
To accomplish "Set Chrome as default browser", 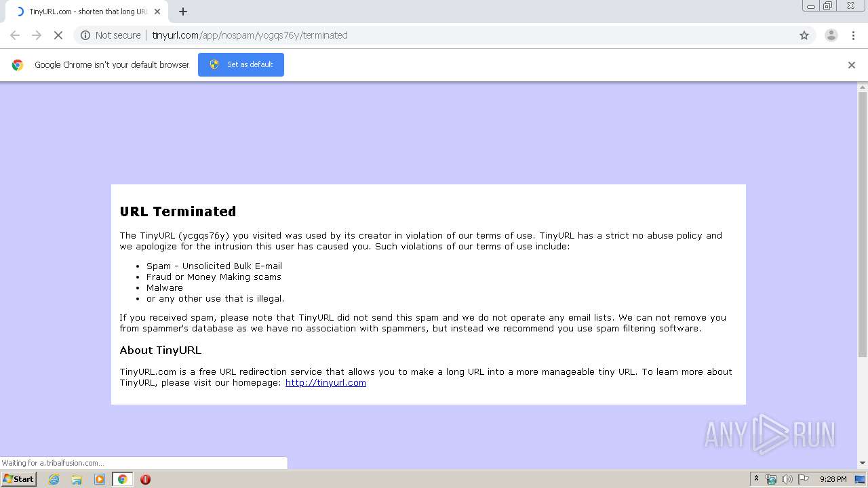I will point(241,64).
